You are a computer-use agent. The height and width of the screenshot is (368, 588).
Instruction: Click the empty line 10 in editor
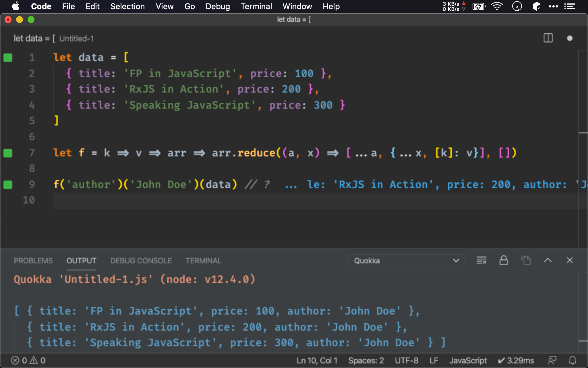pos(315,200)
